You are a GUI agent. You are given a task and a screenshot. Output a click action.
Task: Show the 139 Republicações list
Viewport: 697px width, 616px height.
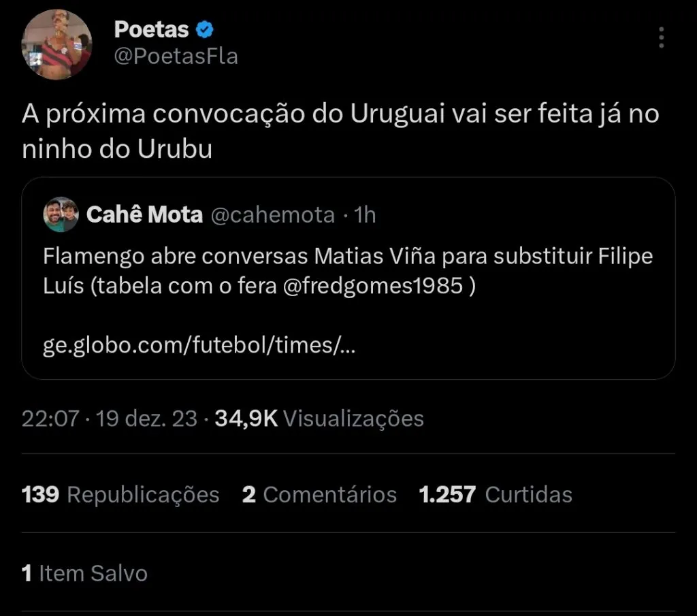pyautogui.click(x=120, y=494)
